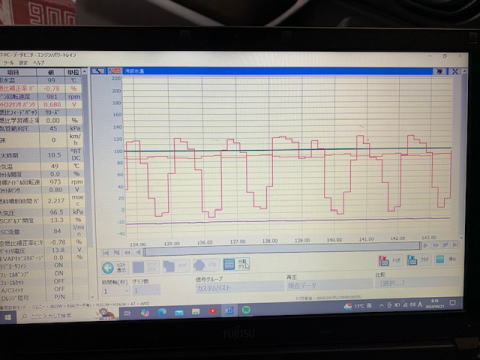Open the YouTube red icon in taskbar
Screen dimensions: 480x360
pos(212,311)
